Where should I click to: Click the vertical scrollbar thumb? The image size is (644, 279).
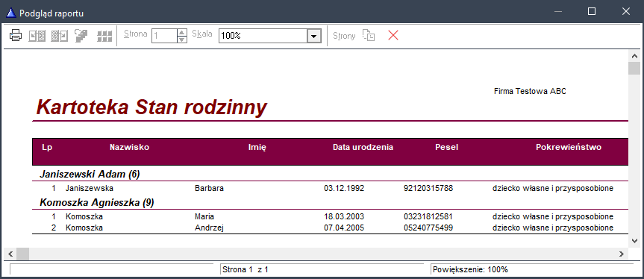tap(634, 68)
